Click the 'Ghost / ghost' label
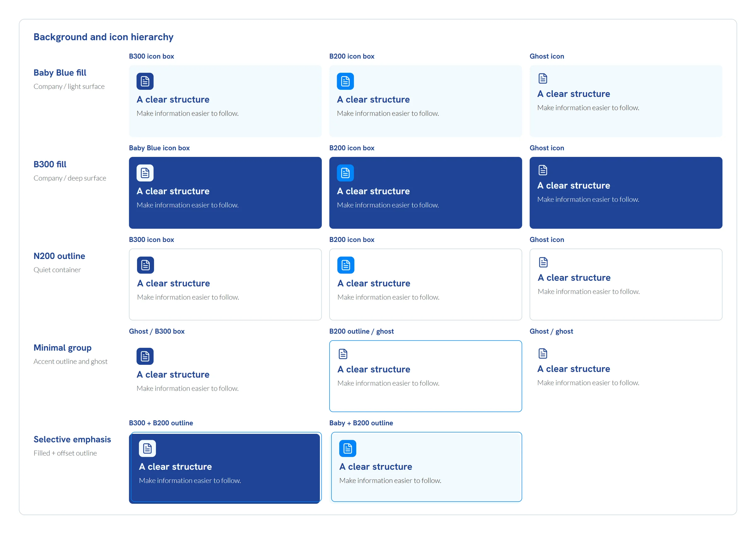 pos(551,331)
